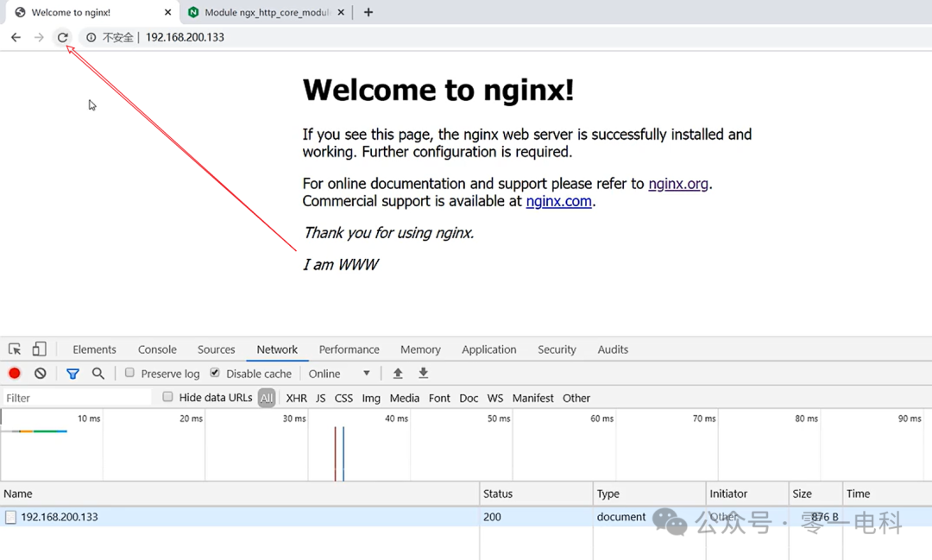The width and height of the screenshot is (932, 560).
Task: Sort requests by Size column header
Action: (x=815, y=494)
